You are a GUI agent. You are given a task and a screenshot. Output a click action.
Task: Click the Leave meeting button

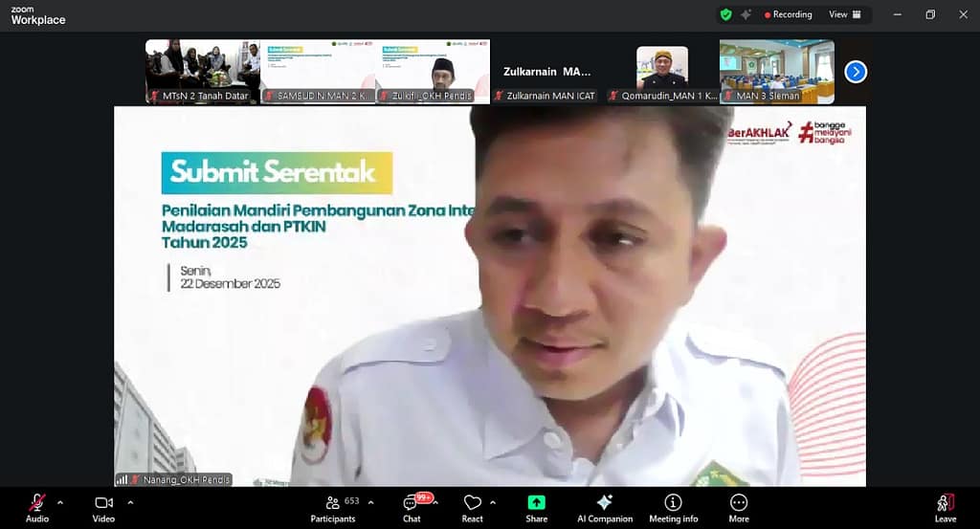[x=945, y=507]
